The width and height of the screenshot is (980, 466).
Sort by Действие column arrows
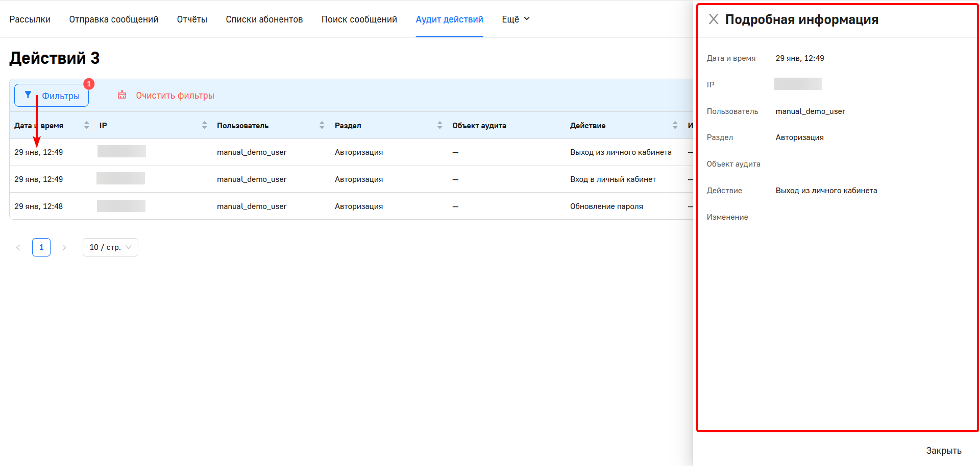pos(675,126)
